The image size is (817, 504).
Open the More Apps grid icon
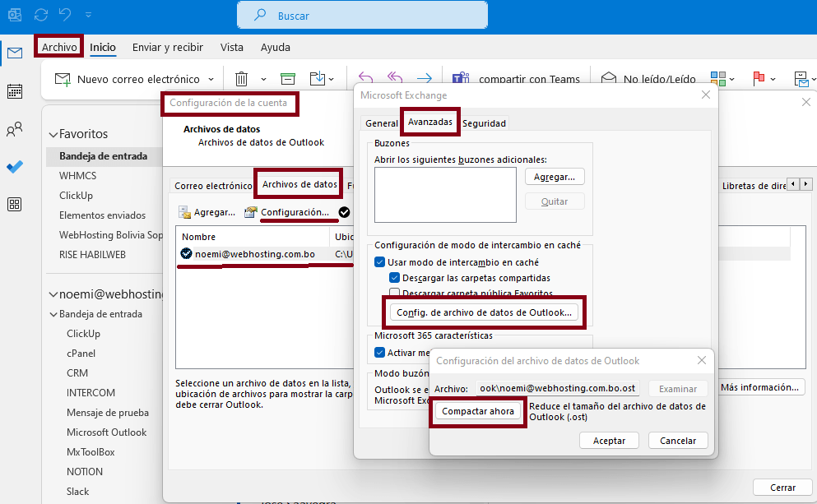coord(15,204)
